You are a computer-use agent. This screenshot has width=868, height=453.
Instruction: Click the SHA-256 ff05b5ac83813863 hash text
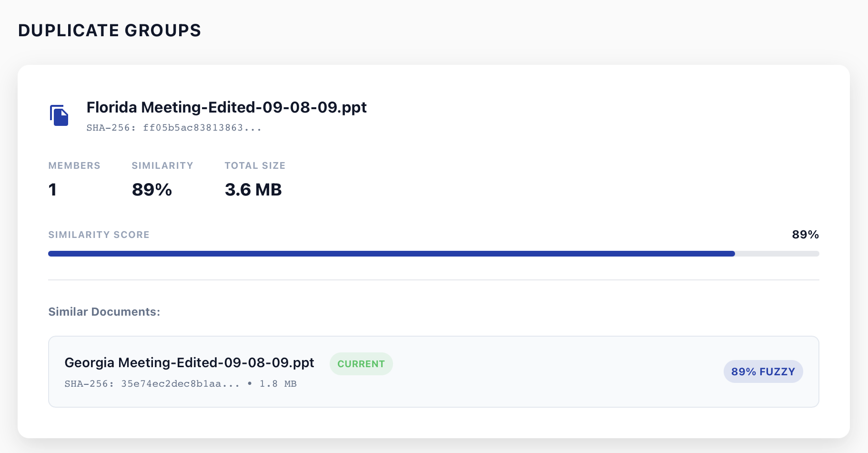(174, 128)
